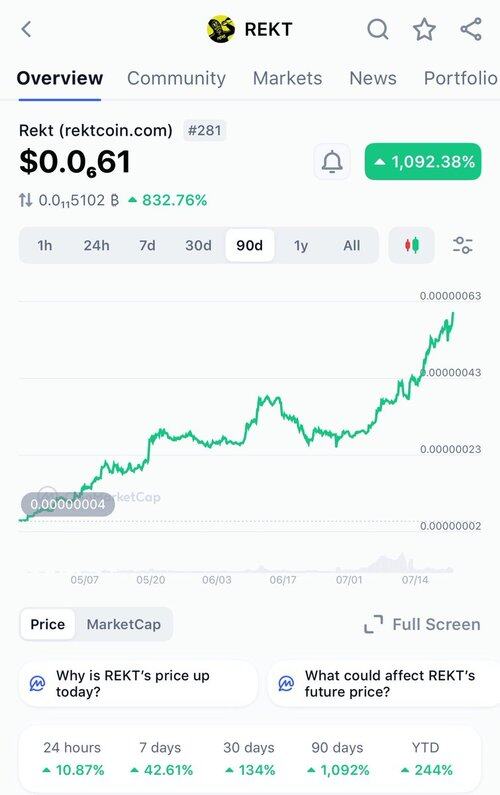
Task: Ask why REKT's price is up today
Action: tap(138, 683)
